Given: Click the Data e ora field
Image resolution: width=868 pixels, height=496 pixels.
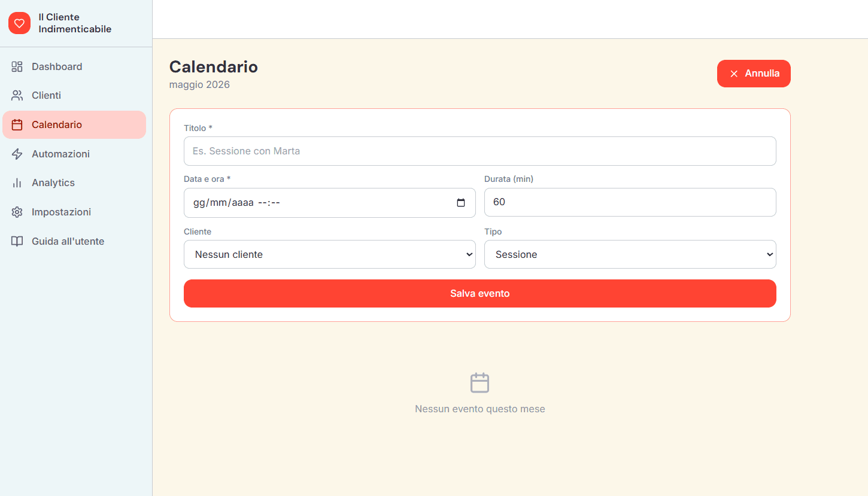Looking at the screenshot, I should 330,203.
